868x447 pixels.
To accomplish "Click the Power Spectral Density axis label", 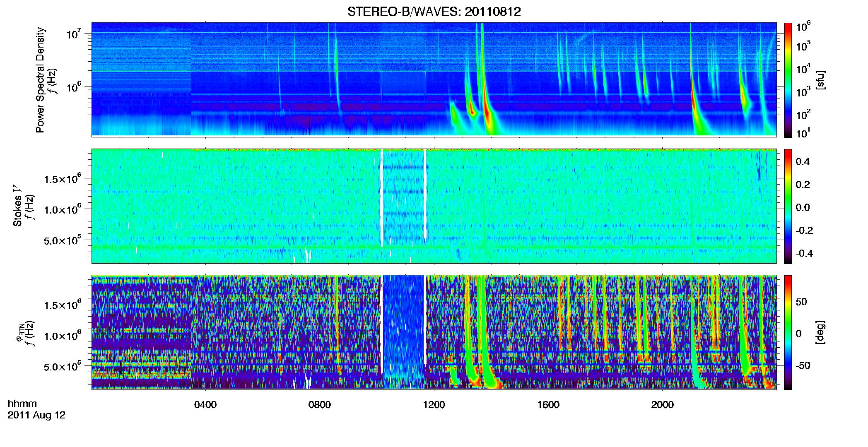I will coord(40,80).
